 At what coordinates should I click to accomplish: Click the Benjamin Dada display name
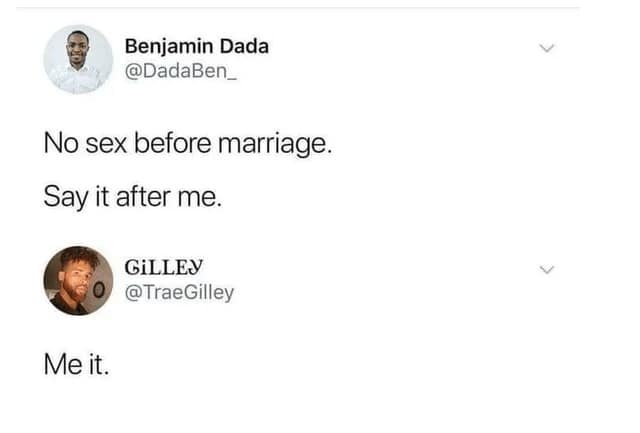tap(197, 46)
